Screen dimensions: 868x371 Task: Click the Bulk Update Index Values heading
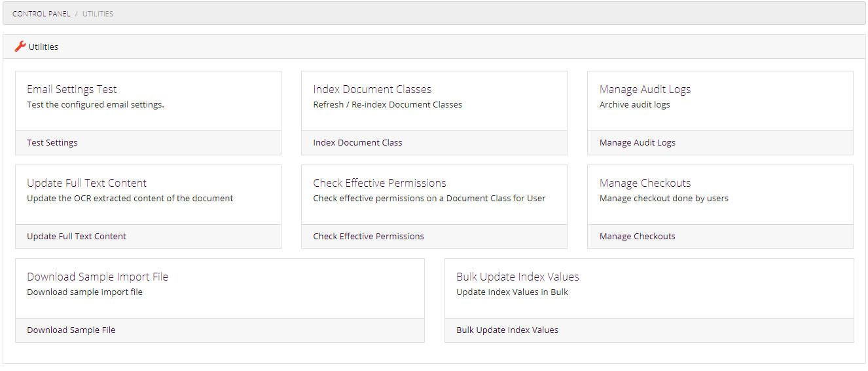(x=518, y=277)
